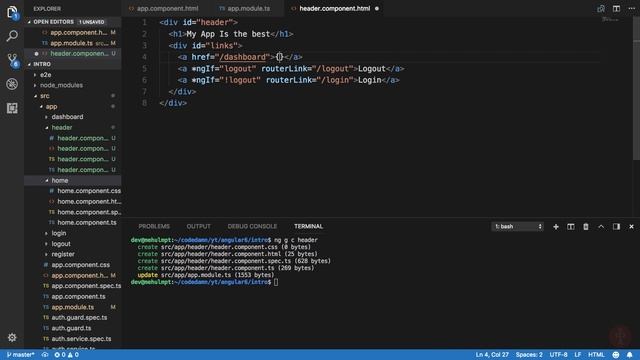640x360 pixels.
Task: Collapse the INTRO project section
Action: (x=73, y=64)
